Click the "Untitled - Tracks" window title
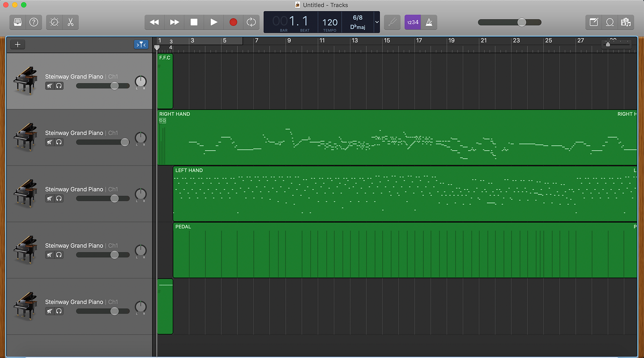This screenshot has height=358, width=644. (x=325, y=5)
